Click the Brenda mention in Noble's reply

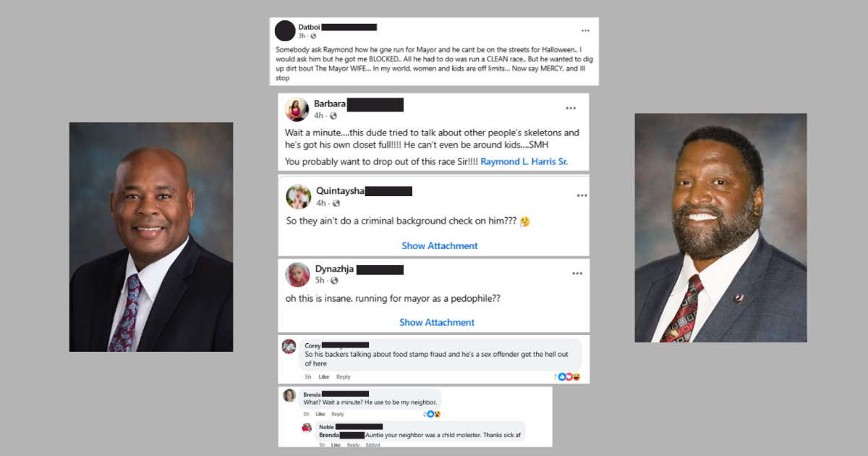(x=330, y=435)
